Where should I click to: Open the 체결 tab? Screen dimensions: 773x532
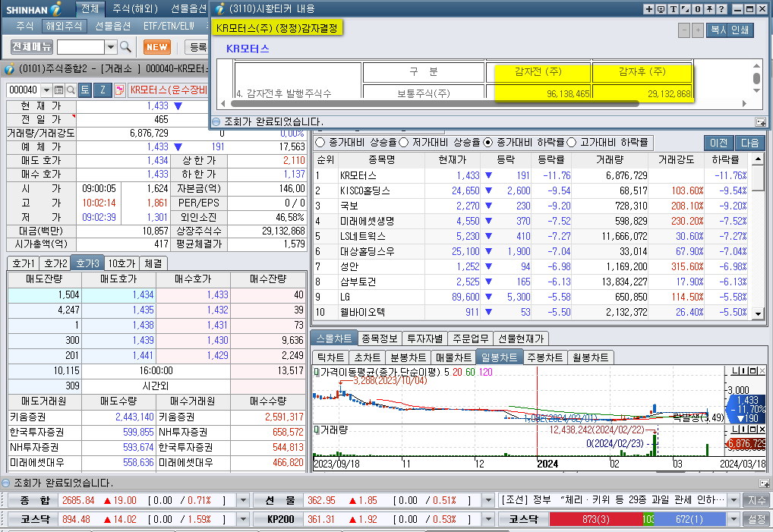pyautogui.click(x=153, y=263)
